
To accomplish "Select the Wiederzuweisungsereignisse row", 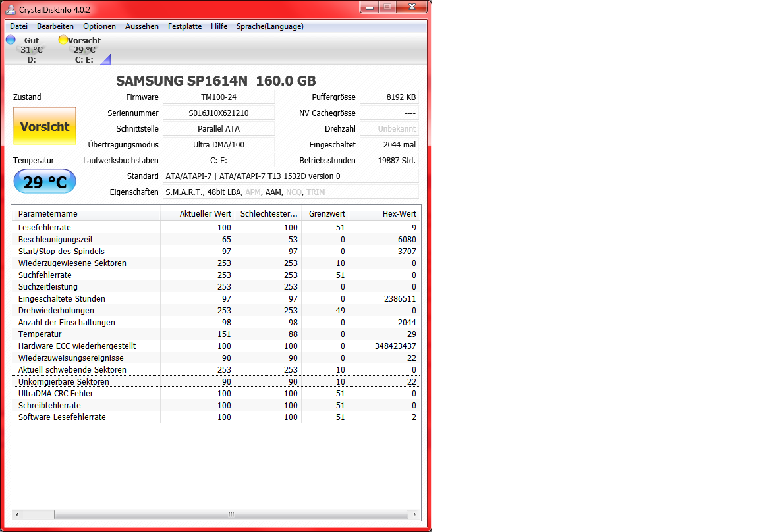I will (x=216, y=358).
